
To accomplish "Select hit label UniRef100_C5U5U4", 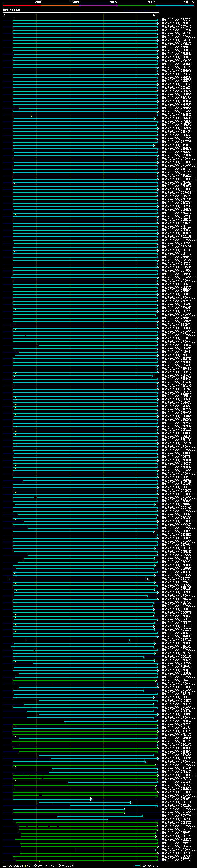I will click(176, 856).
